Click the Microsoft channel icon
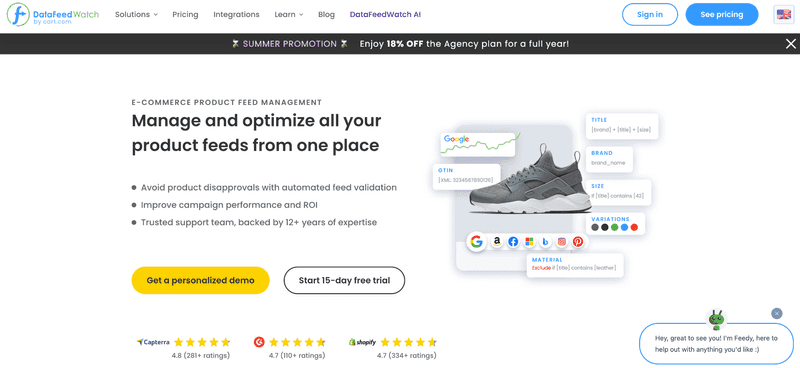This screenshot has height=368, width=800. click(529, 242)
